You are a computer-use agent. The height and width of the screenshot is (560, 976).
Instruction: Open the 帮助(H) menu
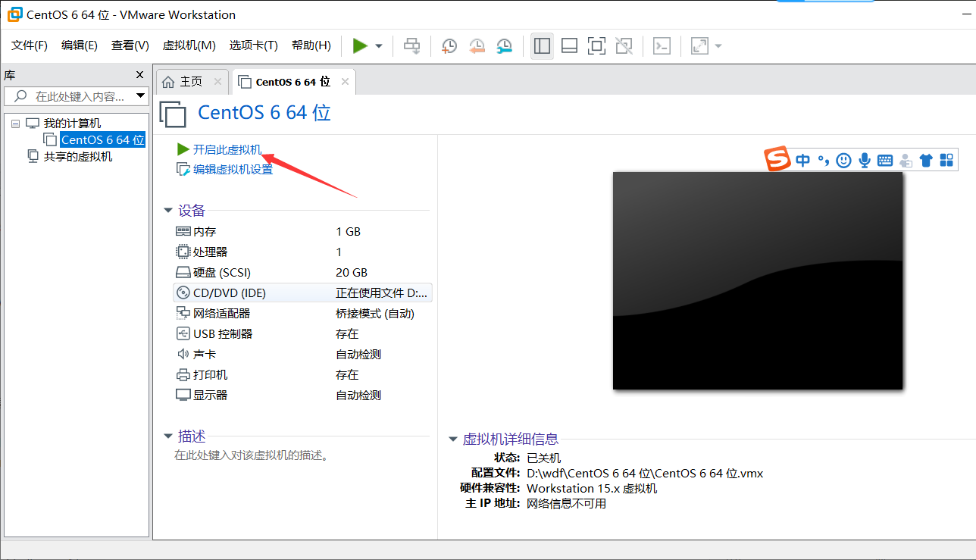311,45
